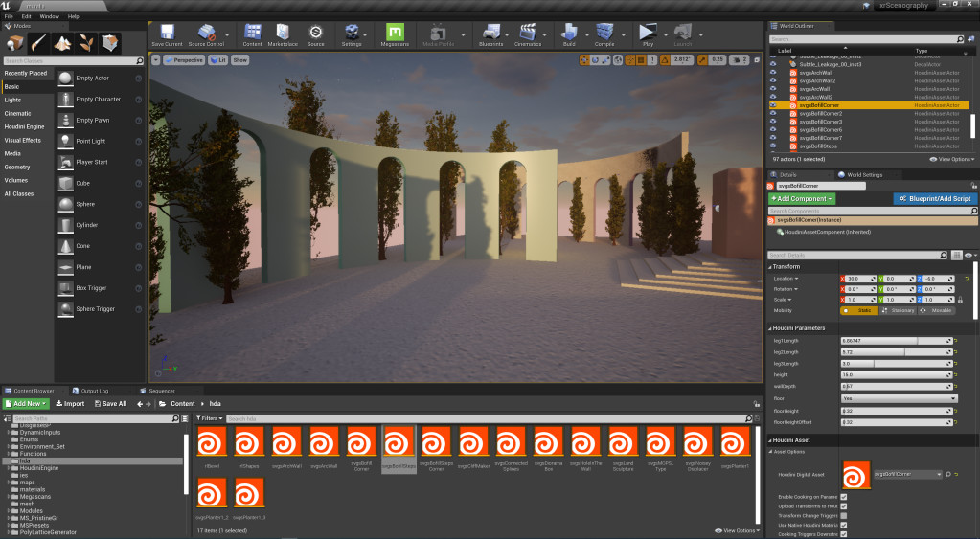Image resolution: width=980 pixels, height=539 pixels.
Task: Open the Megascans plugin icon
Action: [395, 34]
